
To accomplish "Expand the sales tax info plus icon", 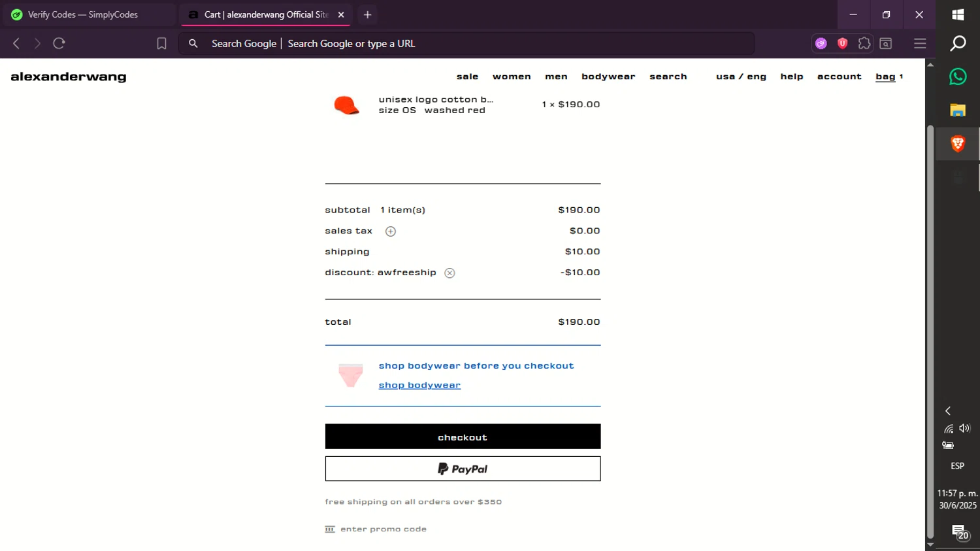I will [x=391, y=231].
